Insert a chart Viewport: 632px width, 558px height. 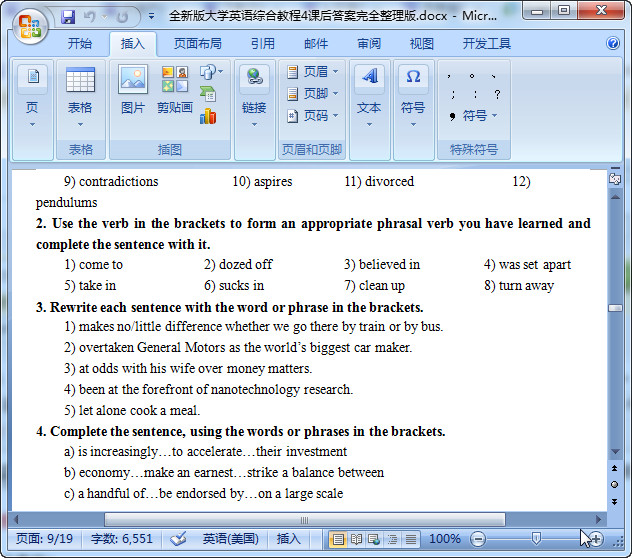pyautogui.click(x=208, y=116)
